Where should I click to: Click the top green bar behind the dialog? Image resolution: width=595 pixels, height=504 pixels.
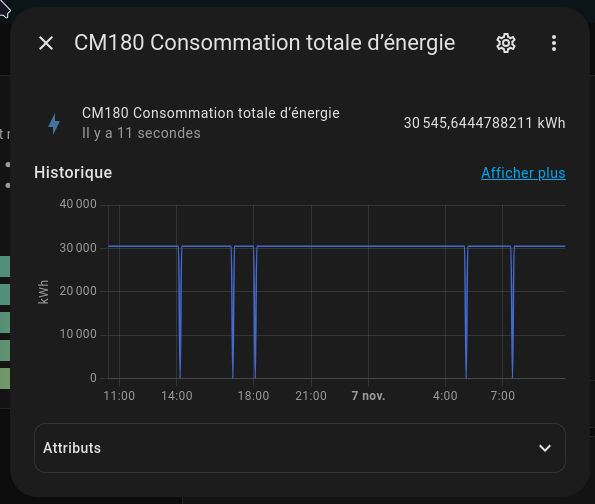coord(5,266)
